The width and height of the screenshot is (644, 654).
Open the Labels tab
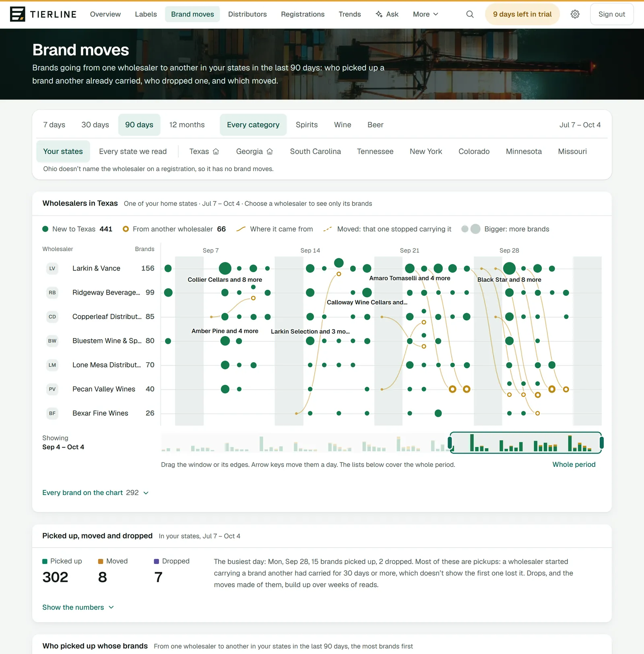pyautogui.click(x=146, y=14)
